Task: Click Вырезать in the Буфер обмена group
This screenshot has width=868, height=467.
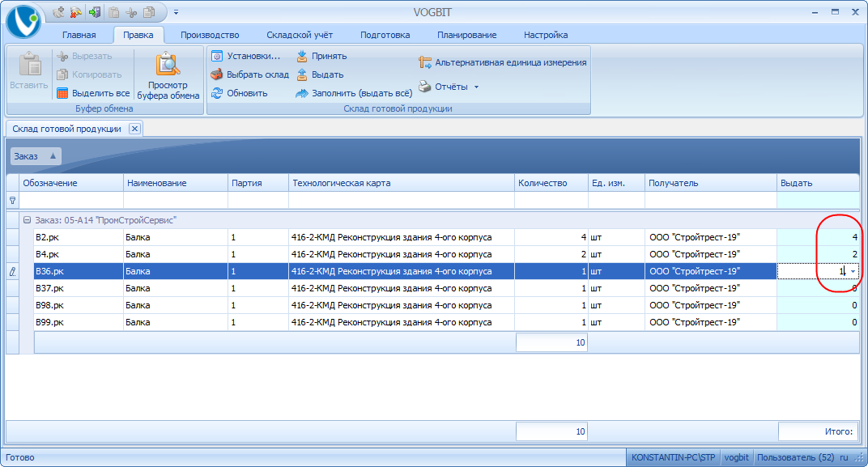Action: (x=85, y=56)
